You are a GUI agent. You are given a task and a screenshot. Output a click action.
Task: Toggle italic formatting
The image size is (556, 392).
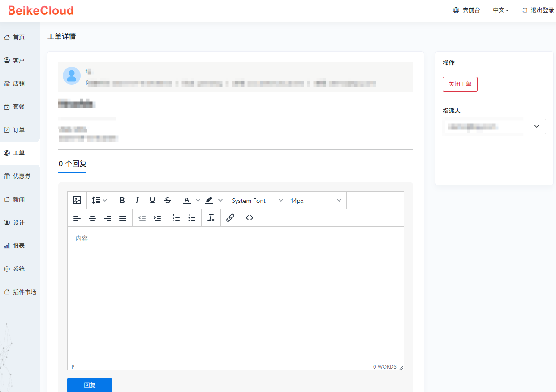(x=137, y=201)
